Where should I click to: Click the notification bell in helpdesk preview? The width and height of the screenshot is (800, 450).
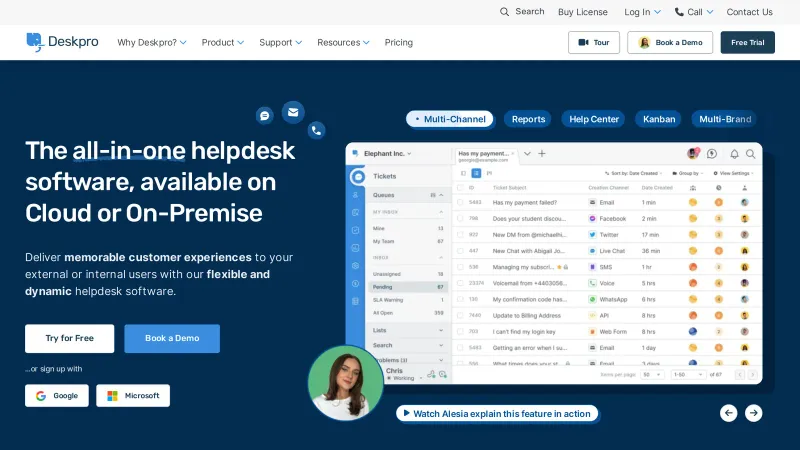point(734,154)
